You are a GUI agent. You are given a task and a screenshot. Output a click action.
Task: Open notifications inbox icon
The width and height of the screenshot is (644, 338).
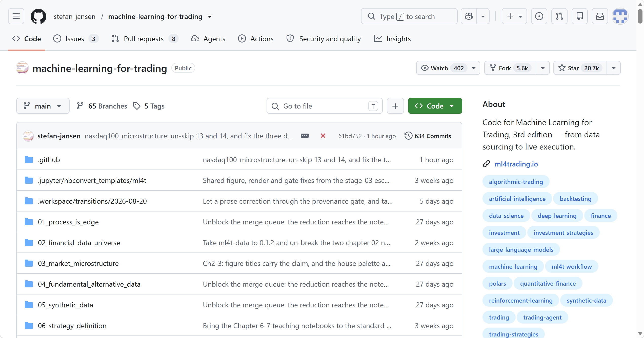(600, 16)
